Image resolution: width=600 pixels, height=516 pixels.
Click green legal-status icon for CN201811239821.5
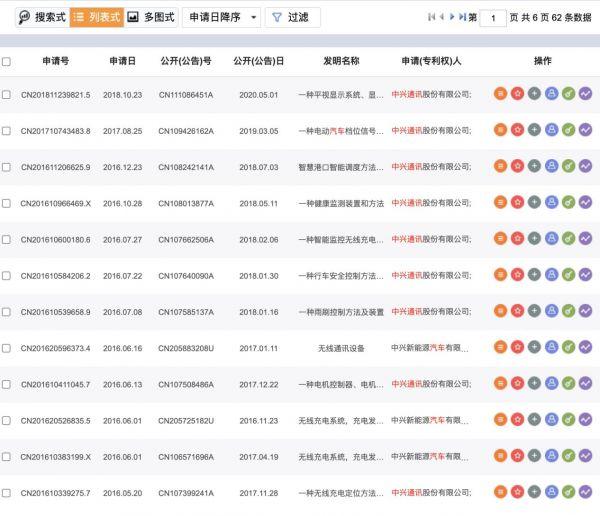pos(569,93)
